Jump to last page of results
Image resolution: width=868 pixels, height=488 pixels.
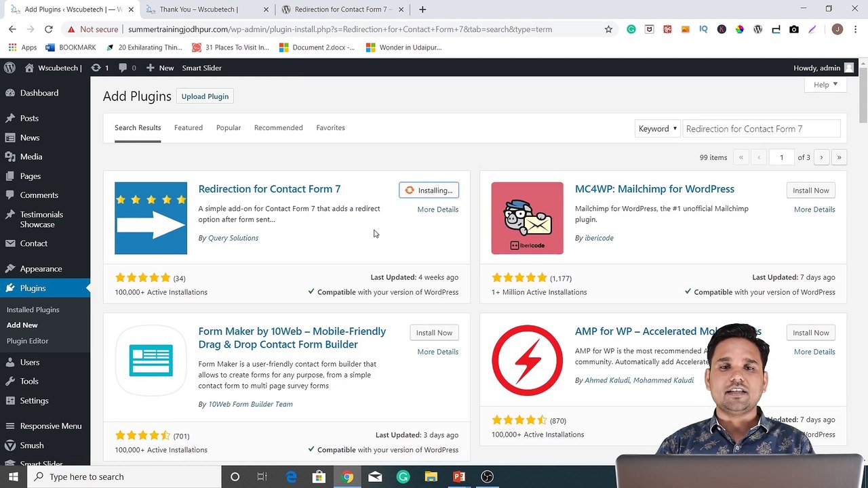(839, 157)
